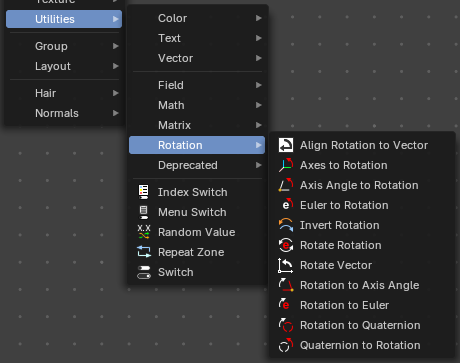Open the Matrix submenu label

tap(174, 125)
